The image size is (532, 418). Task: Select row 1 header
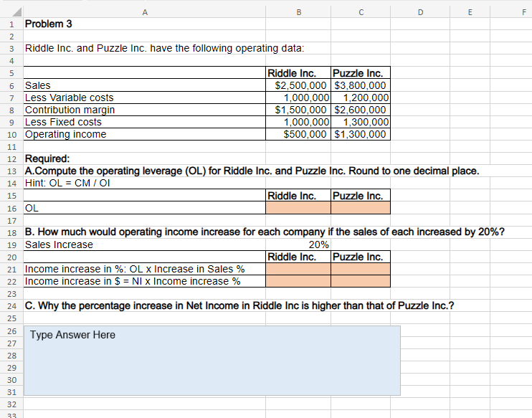pos(11,24)
